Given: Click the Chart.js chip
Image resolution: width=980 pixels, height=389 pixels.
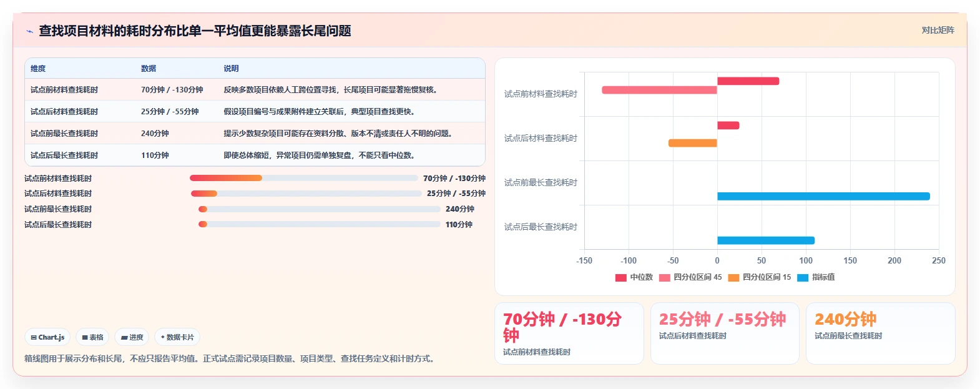Looking at the screenshot, I should [x=47, y=337].
